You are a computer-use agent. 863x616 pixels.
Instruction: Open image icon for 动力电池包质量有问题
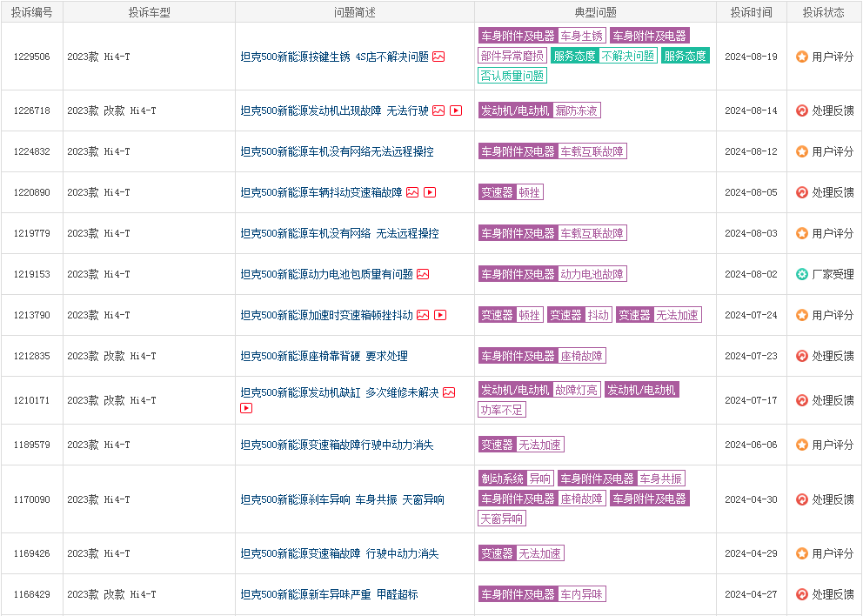(x=423, y=274)
